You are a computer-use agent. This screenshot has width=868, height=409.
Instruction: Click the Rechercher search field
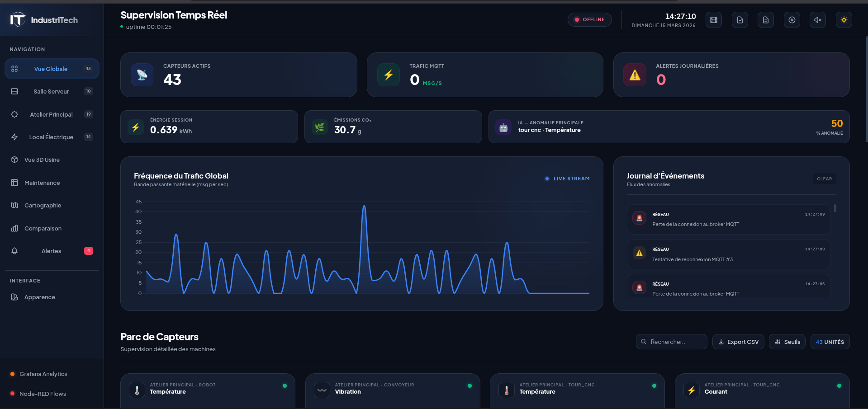click(x=671, y=342)
